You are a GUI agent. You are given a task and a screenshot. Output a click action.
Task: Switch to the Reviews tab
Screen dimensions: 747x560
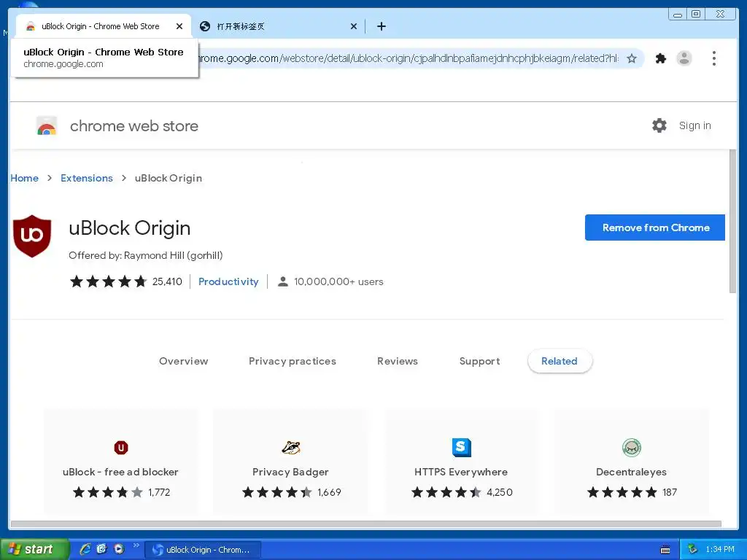(x=398, y=361)
